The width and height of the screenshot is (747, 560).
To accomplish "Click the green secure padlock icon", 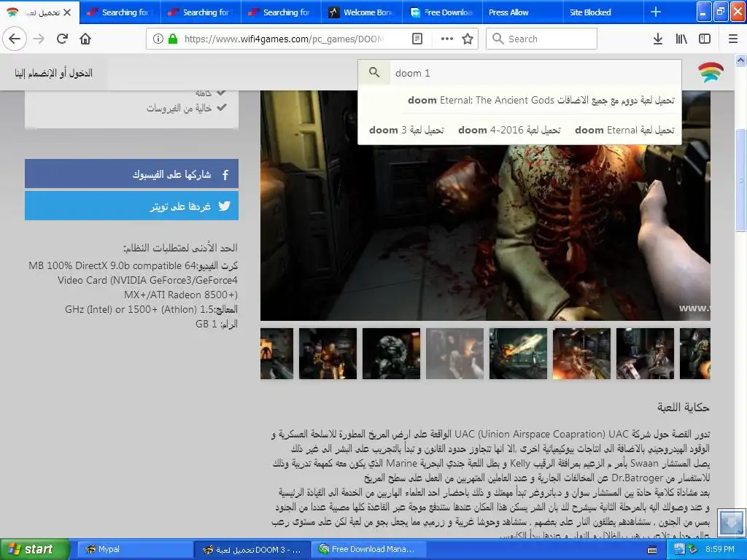I will [172, 39].
